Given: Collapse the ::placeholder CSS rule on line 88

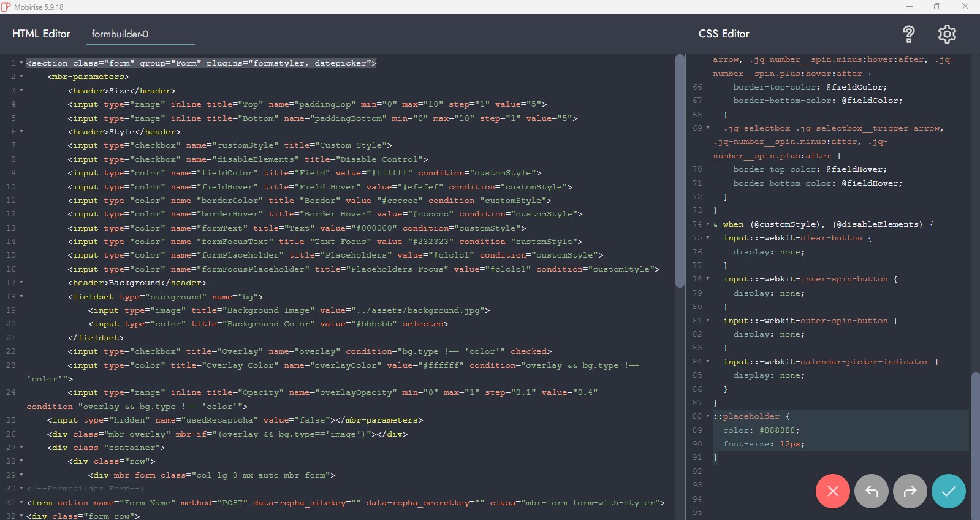Looking at the screenshot, I should click(708, 416).
